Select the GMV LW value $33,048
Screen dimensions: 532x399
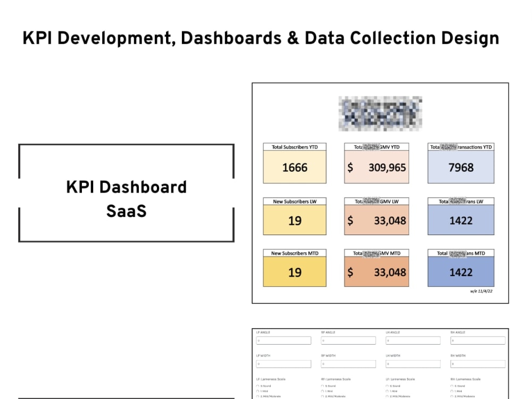click(x=377, y=220)
